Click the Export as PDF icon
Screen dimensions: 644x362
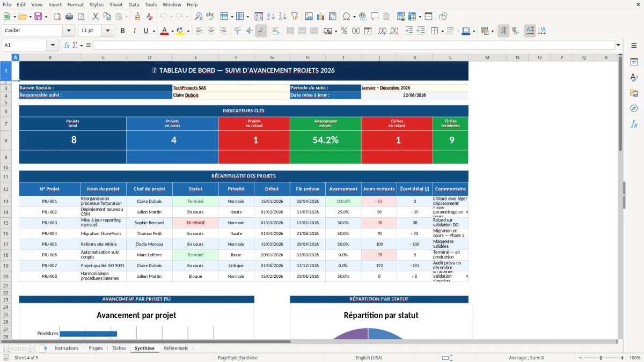57,17
